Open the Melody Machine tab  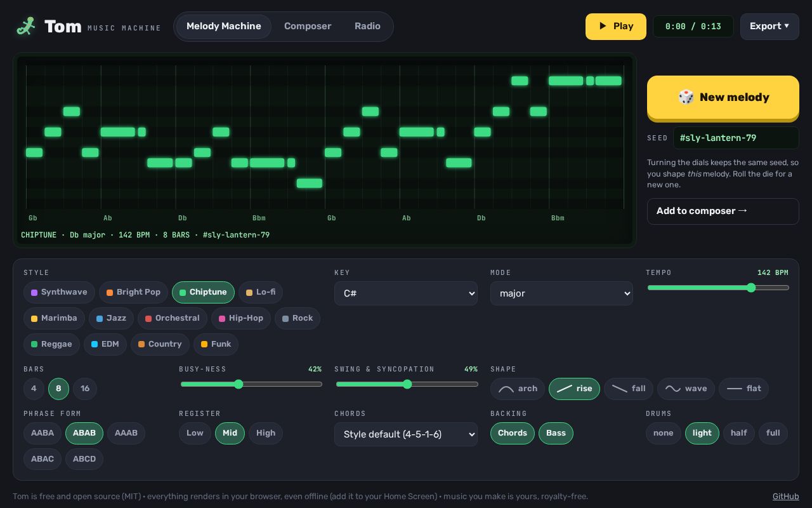click(224, 27)
